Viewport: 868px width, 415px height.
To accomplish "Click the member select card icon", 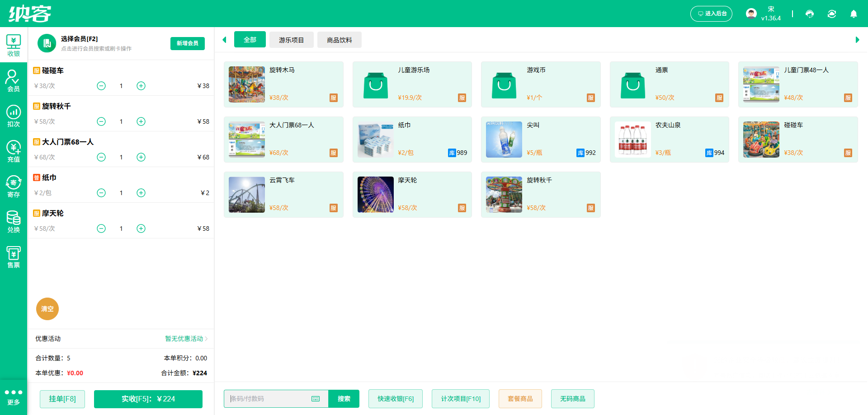I will point(47,43).
